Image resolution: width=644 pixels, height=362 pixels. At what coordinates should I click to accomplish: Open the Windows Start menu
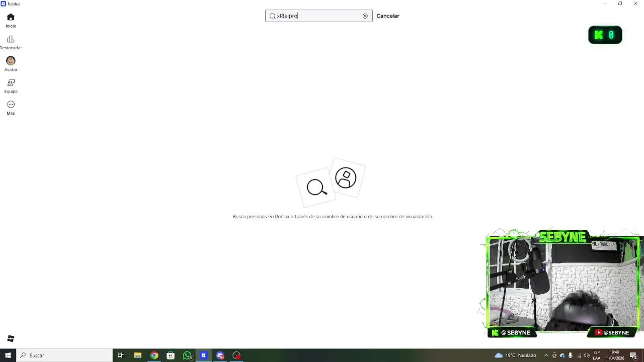click(8, 355)
